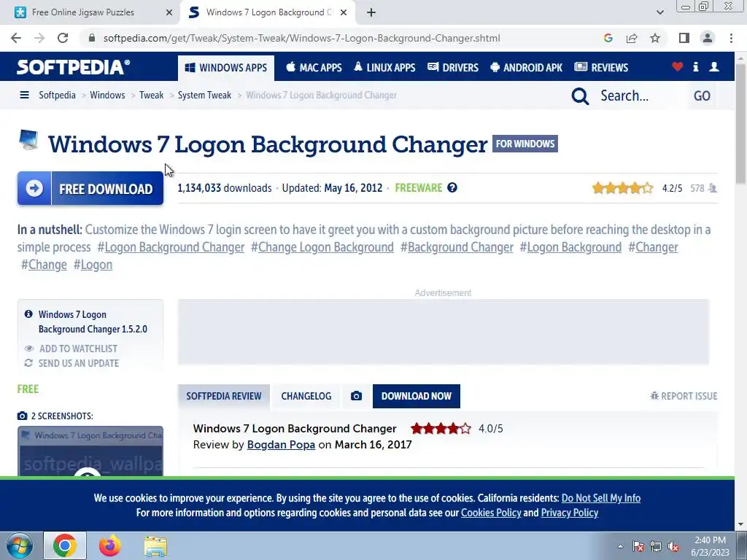The image size is (747, 560).
Task: Go to Tweak breadcrumb link
Action: (x=152, y=96)
